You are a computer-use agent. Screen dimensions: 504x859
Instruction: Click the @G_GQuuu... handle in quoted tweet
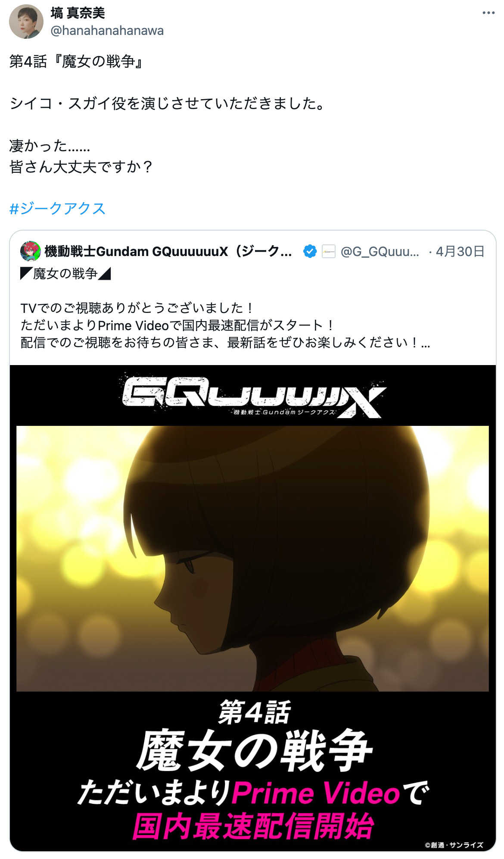[380, 252]
